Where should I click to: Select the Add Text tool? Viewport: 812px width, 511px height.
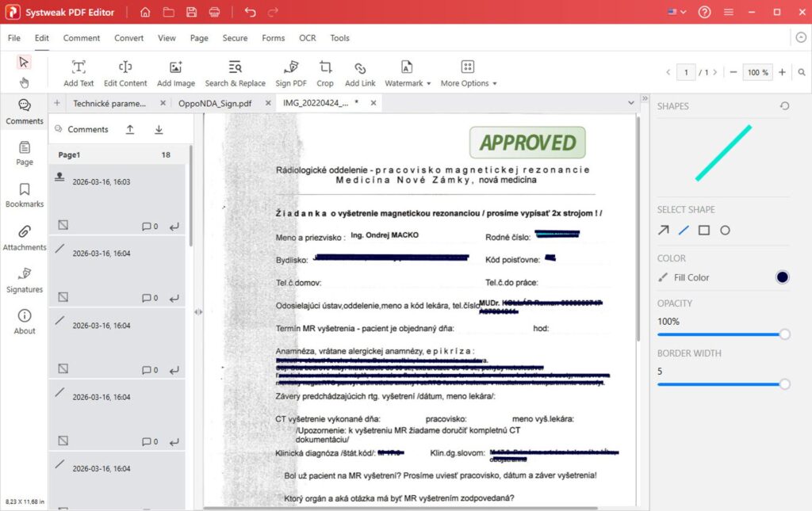[x=78, y=71]
